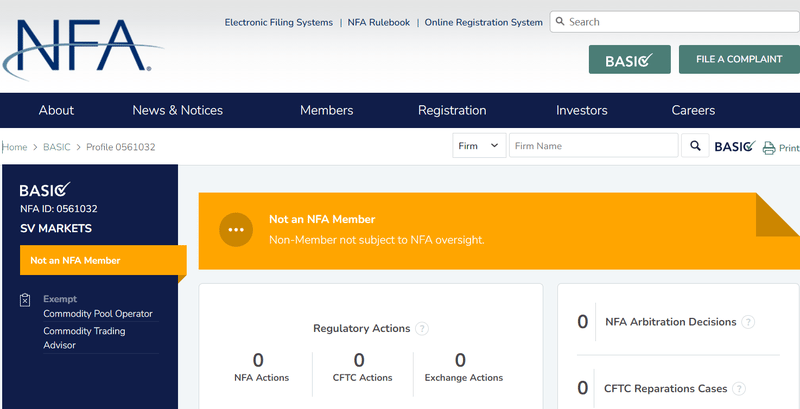Open the Commodity Pool Operator sidebar link
This screenshot has height=409, width=800.
98,314
